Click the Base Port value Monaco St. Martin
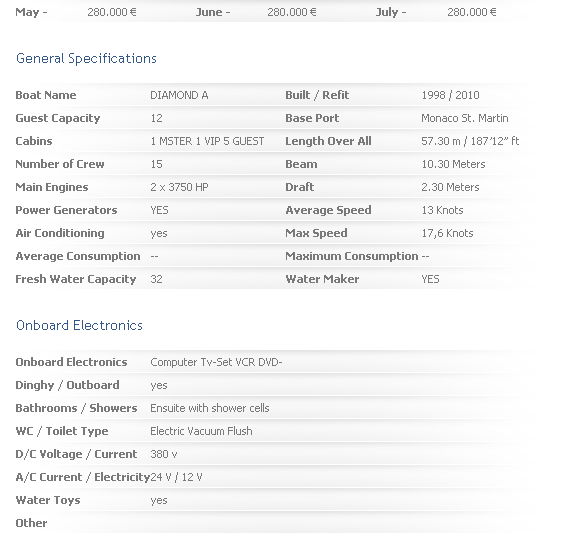 [x=464, y=118]
